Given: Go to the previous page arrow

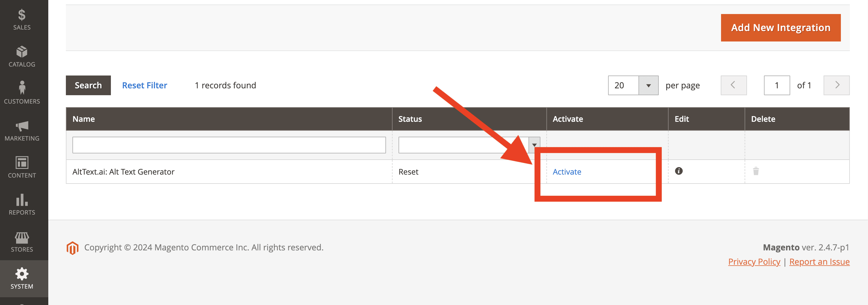Looking at the screenshot, I should pyautogui.click(x=734, y=85).
